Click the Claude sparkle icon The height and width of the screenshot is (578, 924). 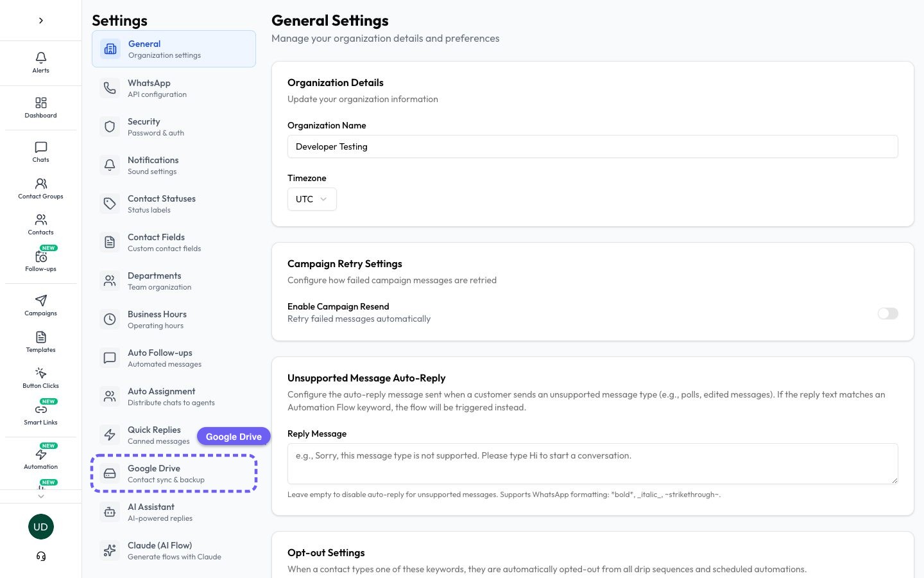coord(110,550)
